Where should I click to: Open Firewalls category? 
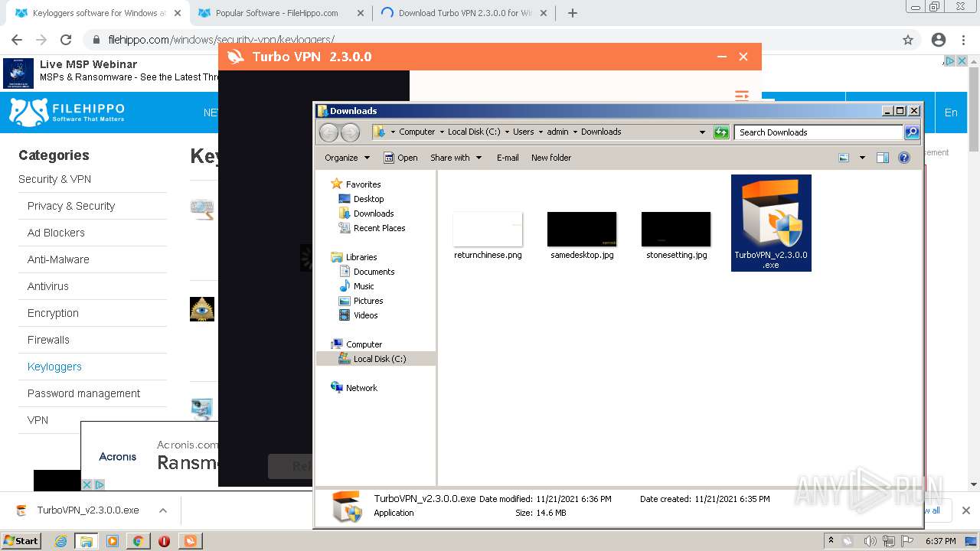[48, 340]
